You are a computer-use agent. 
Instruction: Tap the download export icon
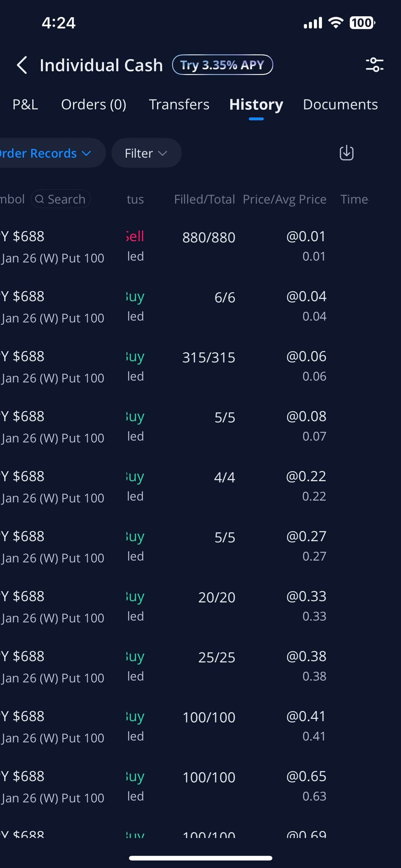coord(346,153)
